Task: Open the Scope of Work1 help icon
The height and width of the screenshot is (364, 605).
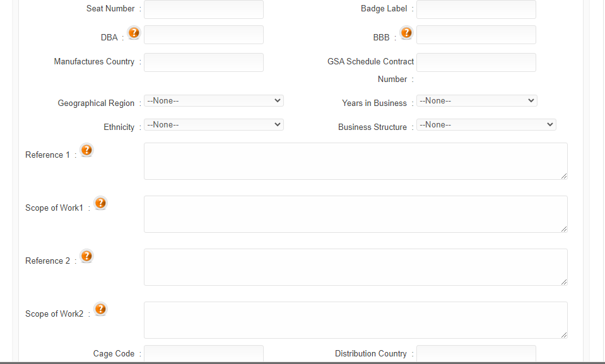Action: [x=101, y=203]
